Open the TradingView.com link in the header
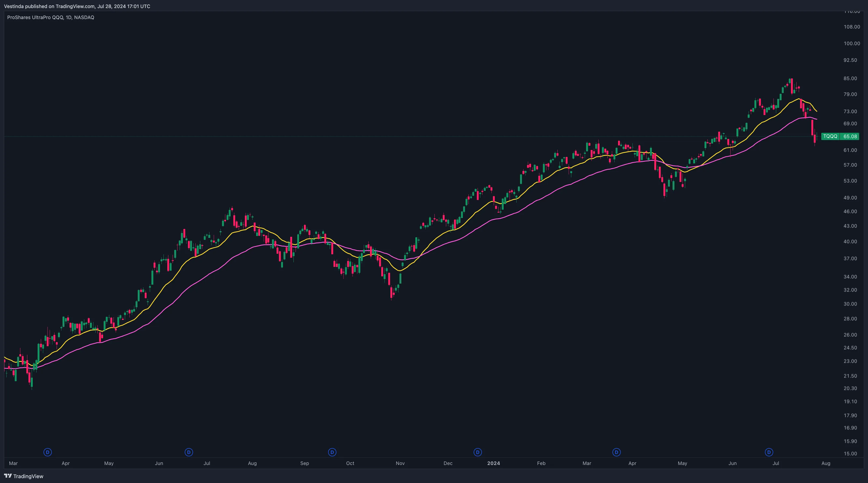The width and height of the screenshot is (868, 483). coord(75,6)
